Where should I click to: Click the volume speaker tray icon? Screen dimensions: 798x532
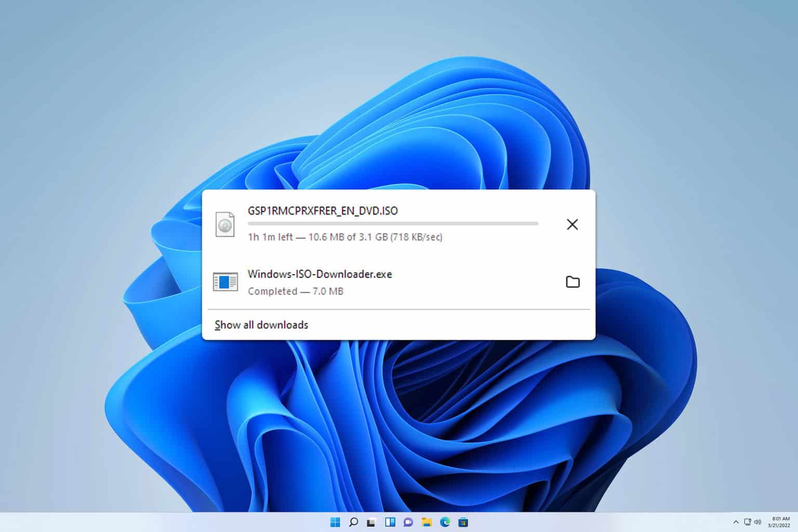tap(757, 522)
